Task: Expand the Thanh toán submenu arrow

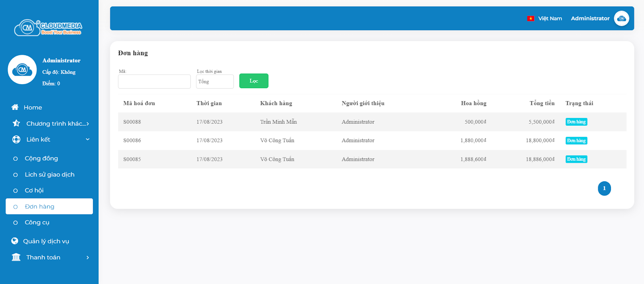Action: click(x=88, y=257)
